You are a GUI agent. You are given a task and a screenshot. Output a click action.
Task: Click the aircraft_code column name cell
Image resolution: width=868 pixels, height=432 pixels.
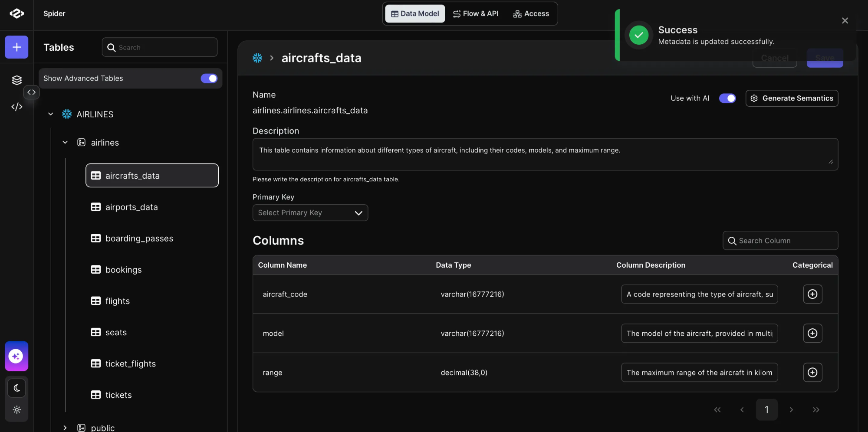pyautogui.click(x=285, y=294)
